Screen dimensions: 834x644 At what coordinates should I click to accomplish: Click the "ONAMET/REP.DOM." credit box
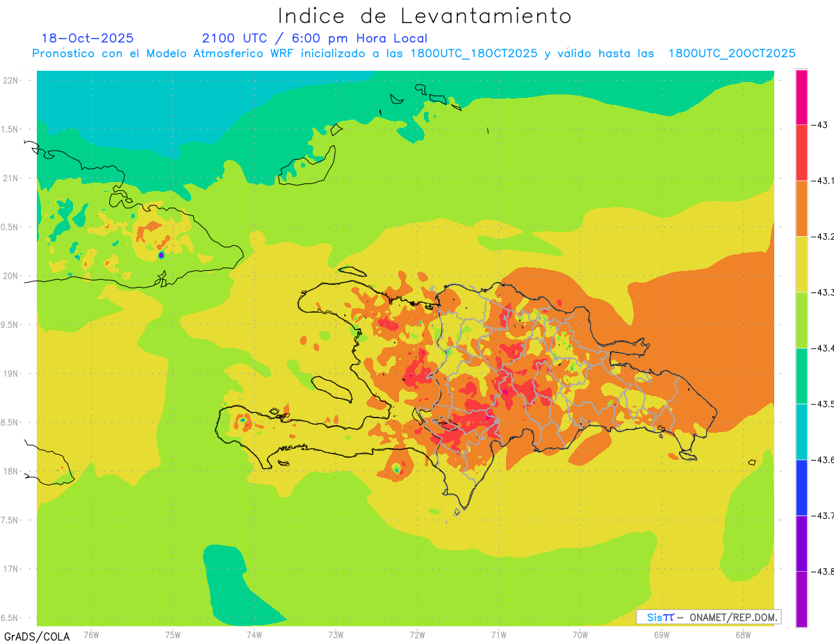(x=709, y=617)
